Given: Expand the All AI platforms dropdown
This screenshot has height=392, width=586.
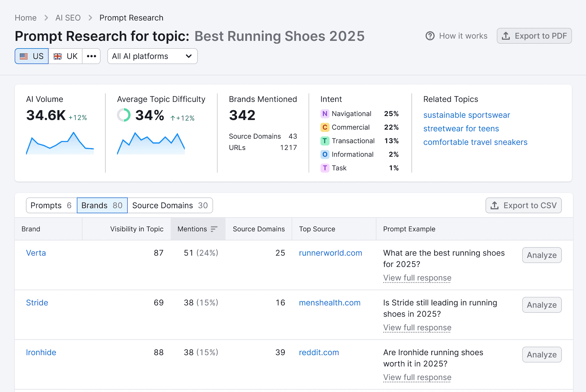Looking at the screenshot, I should pos(152,56).
